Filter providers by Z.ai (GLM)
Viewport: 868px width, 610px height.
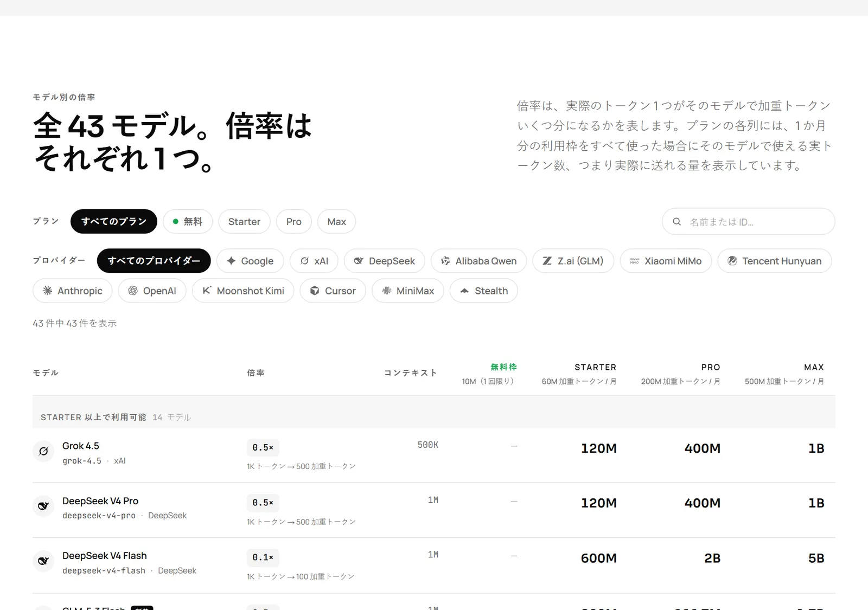[573, 261]
